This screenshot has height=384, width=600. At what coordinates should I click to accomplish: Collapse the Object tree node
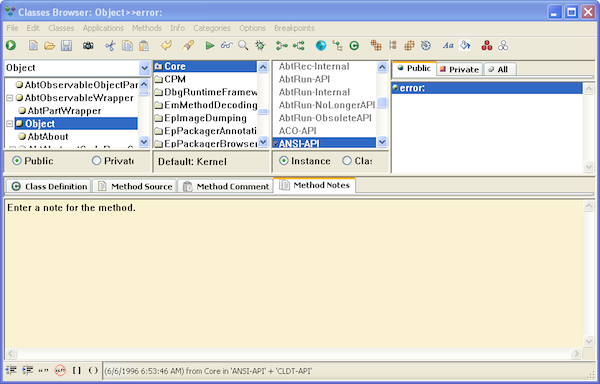10,124
